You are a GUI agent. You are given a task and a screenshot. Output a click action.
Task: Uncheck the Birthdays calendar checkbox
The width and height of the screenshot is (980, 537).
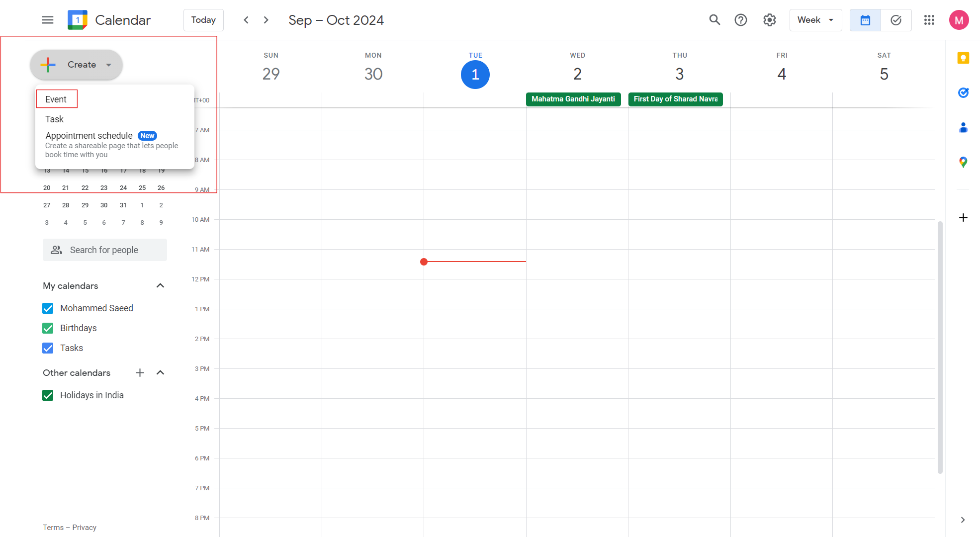point(48,328)
